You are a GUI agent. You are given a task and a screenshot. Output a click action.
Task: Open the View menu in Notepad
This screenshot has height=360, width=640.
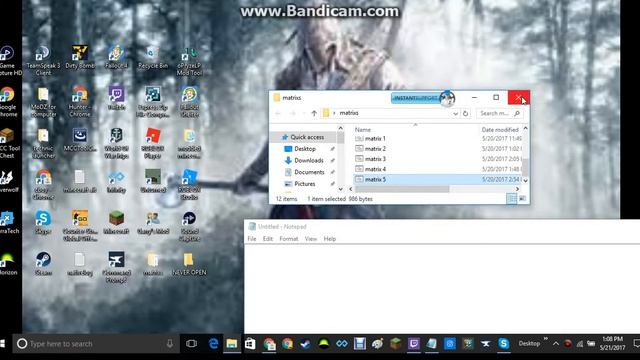(311, 239)
